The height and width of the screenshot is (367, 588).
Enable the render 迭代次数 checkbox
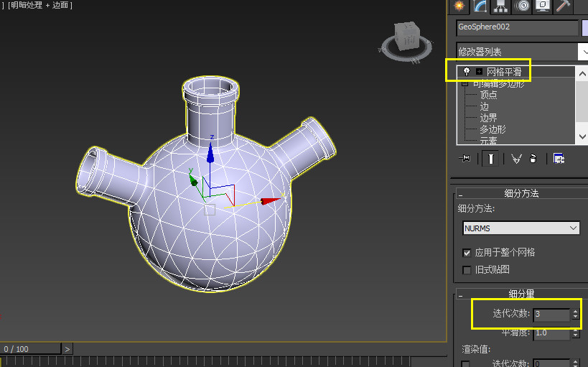pyautogui.click(x=466, y=364)
